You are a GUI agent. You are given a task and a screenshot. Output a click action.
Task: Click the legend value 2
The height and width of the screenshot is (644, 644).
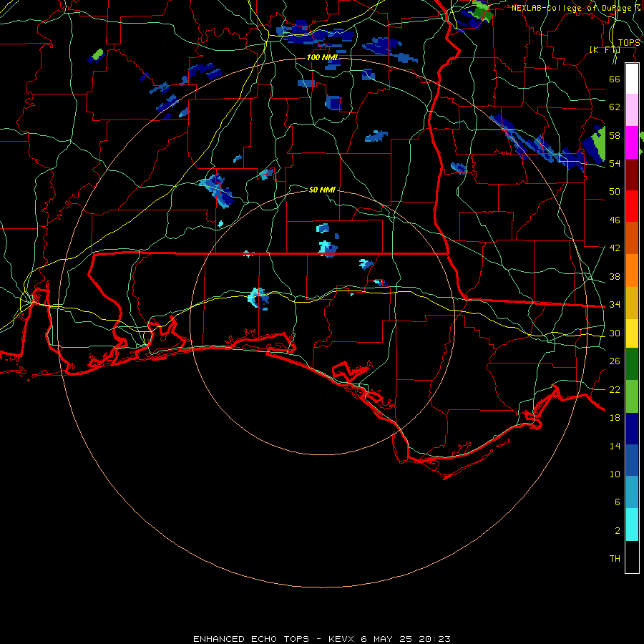pyautogui.click(x=618, y=531)
